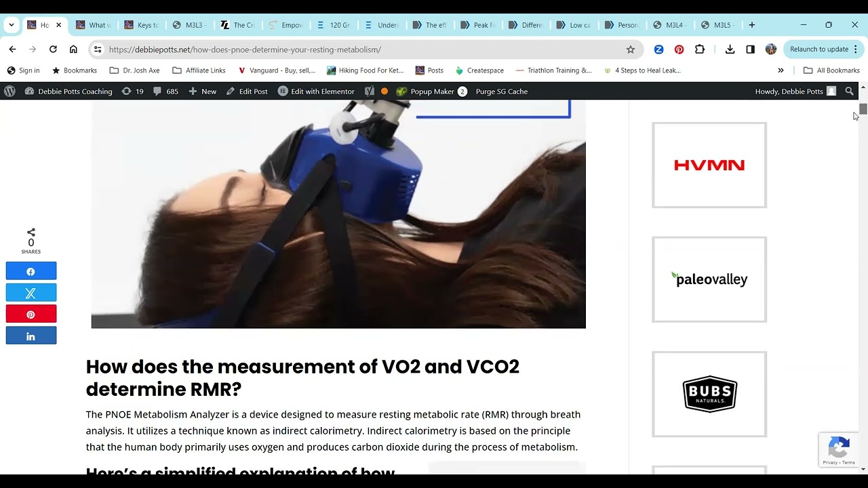The width and height of the screenshot is (868, 488).
Task: Open the 'Debbie Potts Coaching' site menu
Action: [x=68, y=91]
